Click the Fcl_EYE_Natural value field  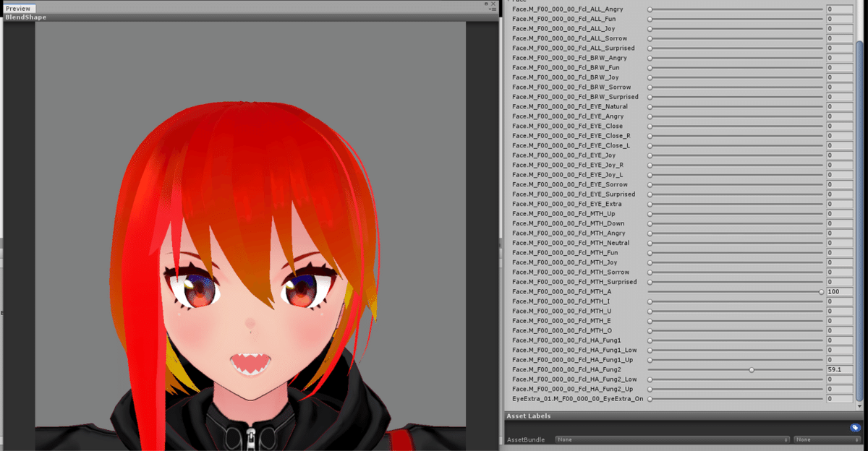click(x=840, y=107)
